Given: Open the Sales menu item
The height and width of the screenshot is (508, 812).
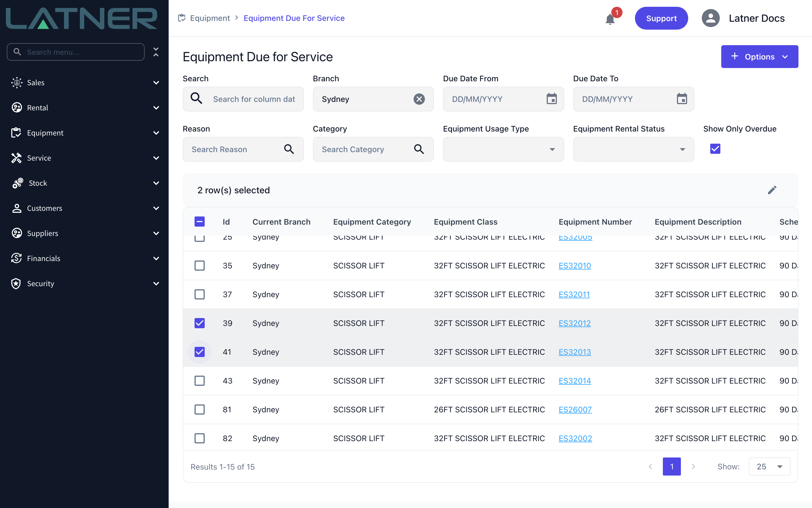Looking at the screenshot, I should [84, 82].
